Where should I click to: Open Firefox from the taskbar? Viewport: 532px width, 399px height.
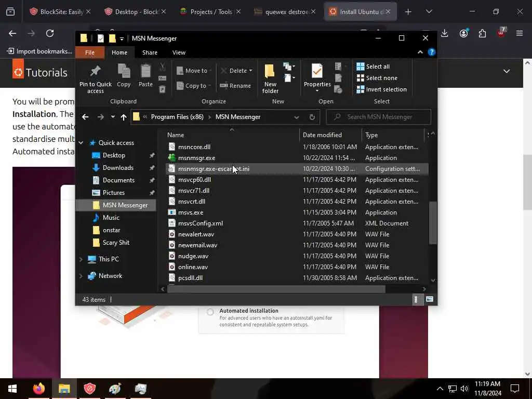coord(38,389)
